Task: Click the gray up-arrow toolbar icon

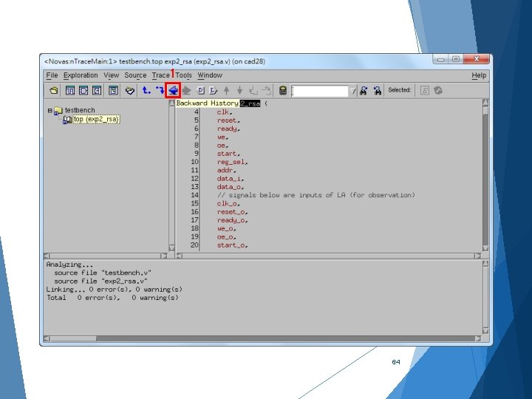Action: (x=227, y=91)
